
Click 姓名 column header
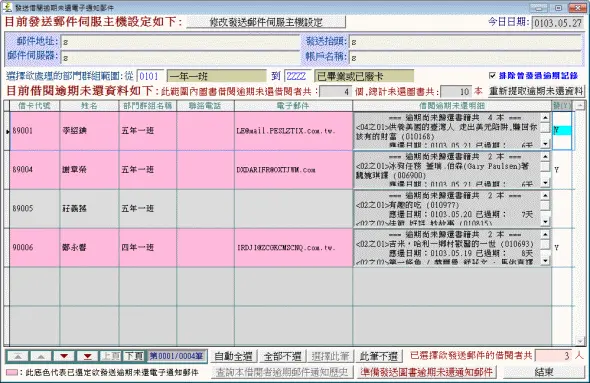pos(89,106)
